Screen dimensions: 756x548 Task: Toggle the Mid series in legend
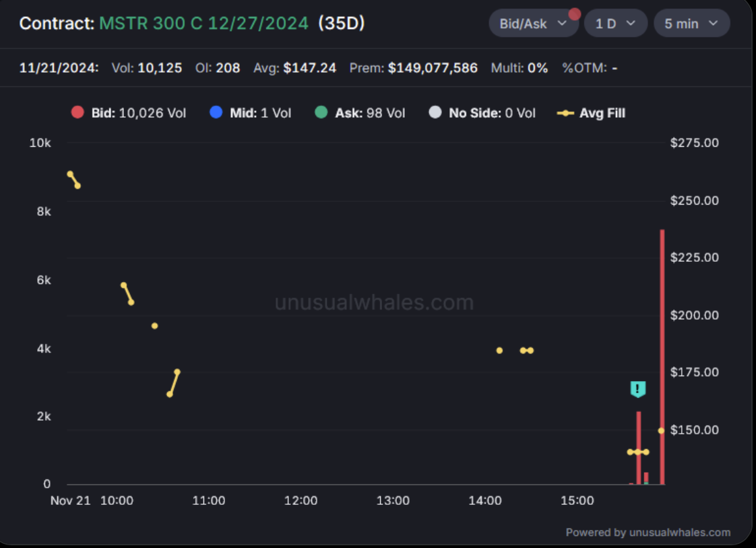[250, 112]
